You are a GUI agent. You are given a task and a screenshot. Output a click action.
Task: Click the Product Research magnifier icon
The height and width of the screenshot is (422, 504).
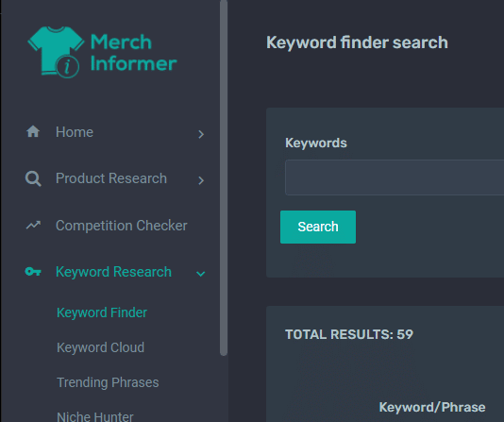[x=33, y=178]
